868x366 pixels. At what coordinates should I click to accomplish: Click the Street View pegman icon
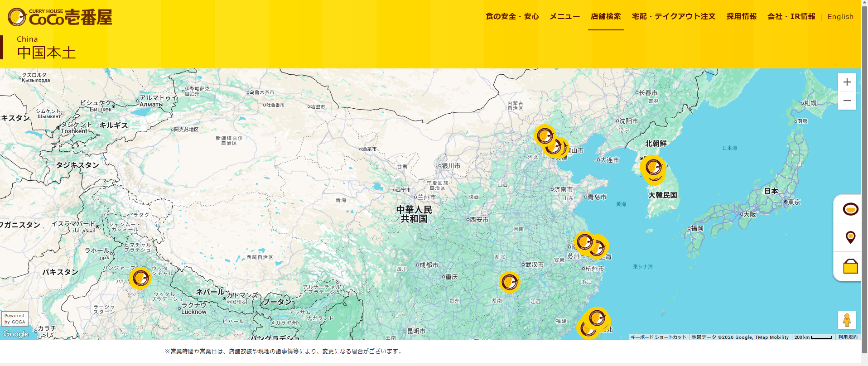point(847,320)
